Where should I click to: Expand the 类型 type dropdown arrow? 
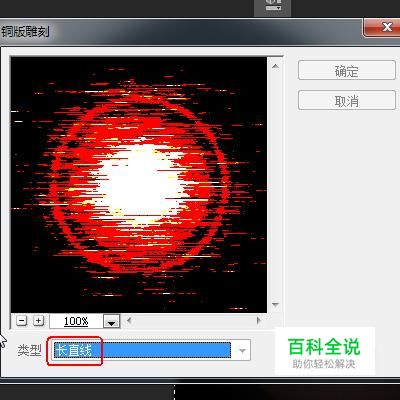242,350
